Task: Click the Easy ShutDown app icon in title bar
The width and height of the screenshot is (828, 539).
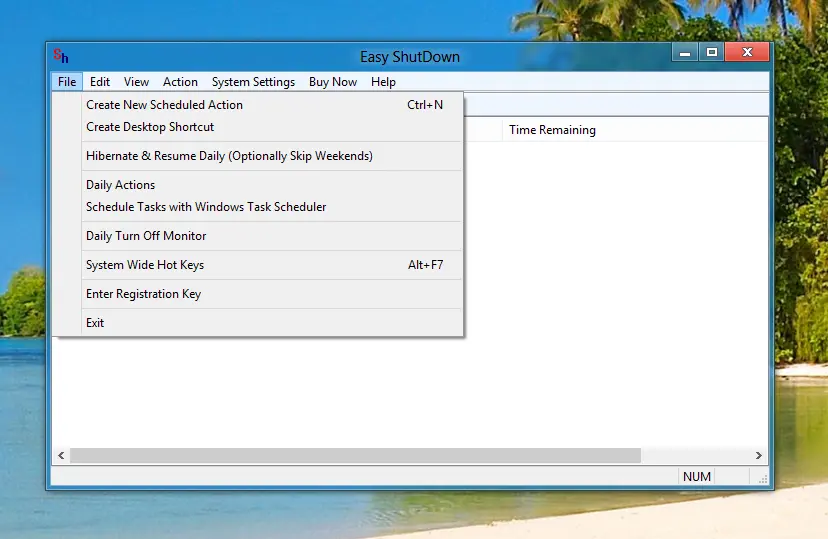Action: [61, 55]
